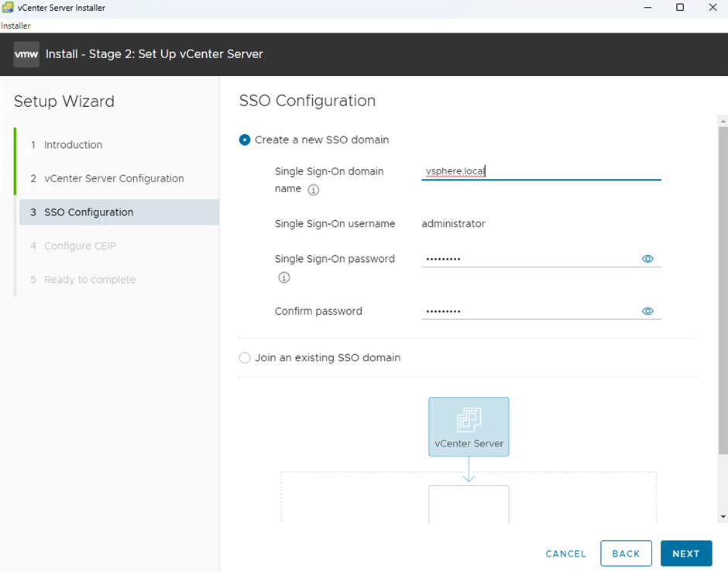Show the Single Sign-On password with eye icon
The image size is (728, 572).
click(x=647, y=259)
